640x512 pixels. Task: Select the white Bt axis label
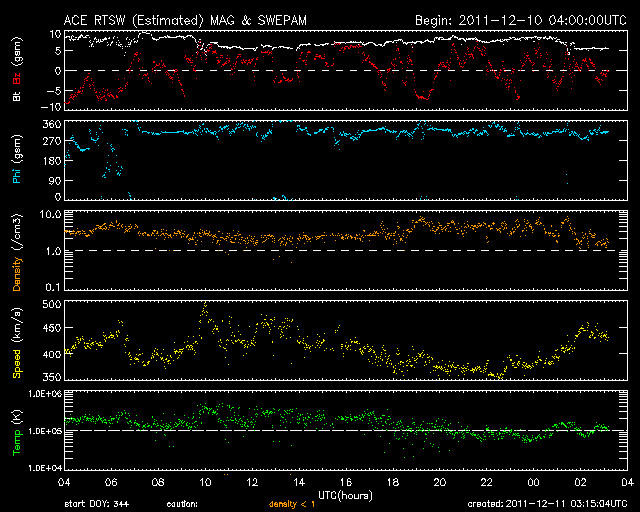pyautogui.click(x=16, y=97)
